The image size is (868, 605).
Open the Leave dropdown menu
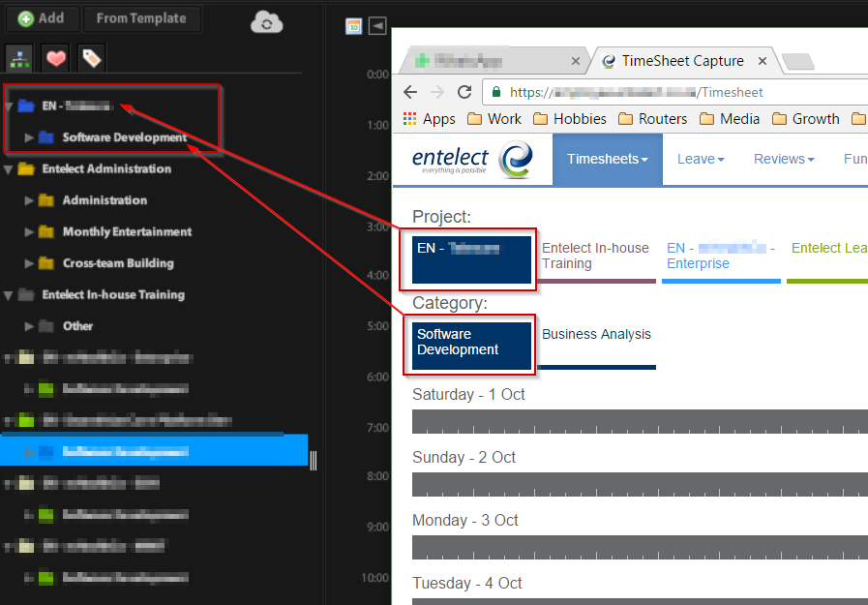coord(701,160)
